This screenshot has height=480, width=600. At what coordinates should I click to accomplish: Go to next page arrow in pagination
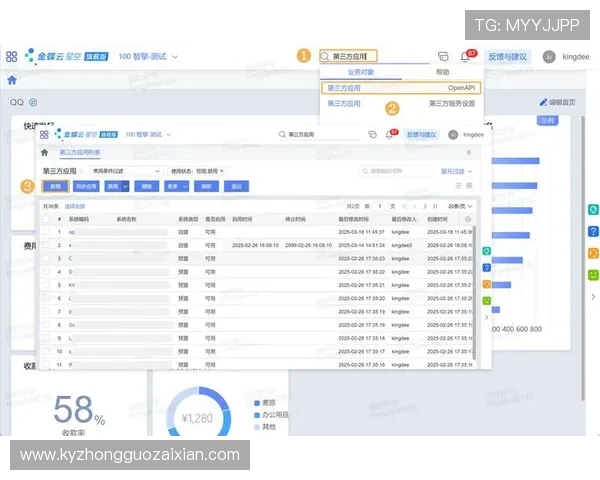pos(425,206)
